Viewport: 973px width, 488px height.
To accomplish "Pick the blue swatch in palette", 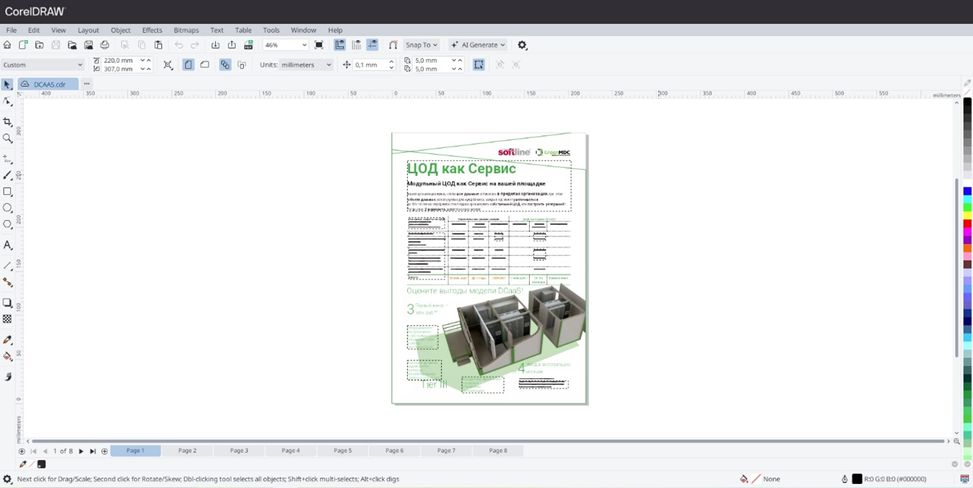I will tap(967, 191).
